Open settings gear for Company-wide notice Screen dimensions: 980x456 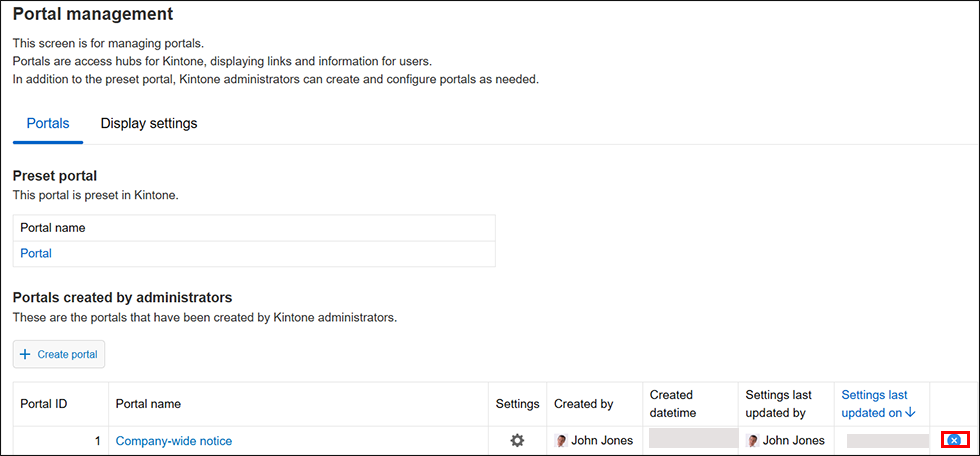pos(517,440)
